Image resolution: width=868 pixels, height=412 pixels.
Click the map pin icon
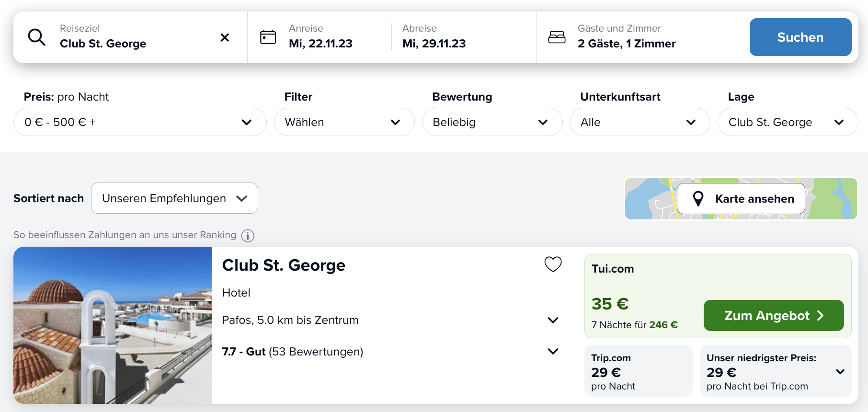click(698, 199)
